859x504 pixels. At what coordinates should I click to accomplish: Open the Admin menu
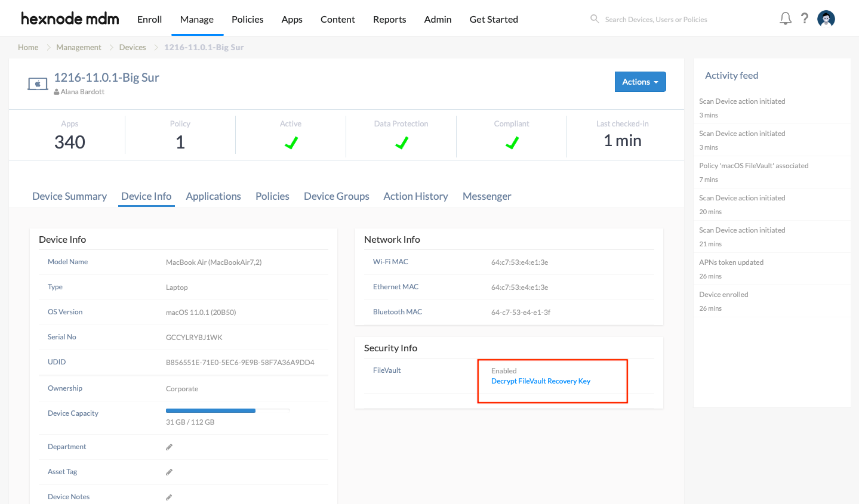[438, 19]
